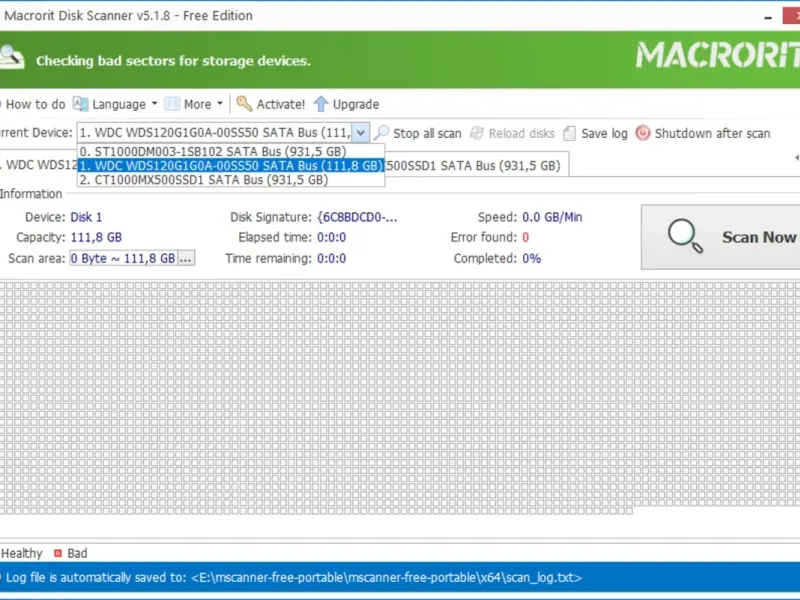
Task: Select WDC WDS120G1G0A-00SS50 from the device list
Action: point(231,165)
